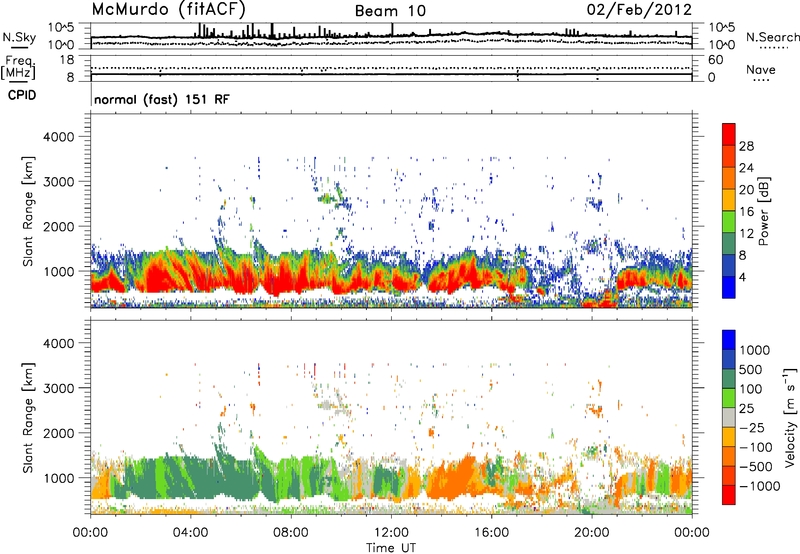Click the -100 tick on Velocity colorbar

[x=756, y=447]
